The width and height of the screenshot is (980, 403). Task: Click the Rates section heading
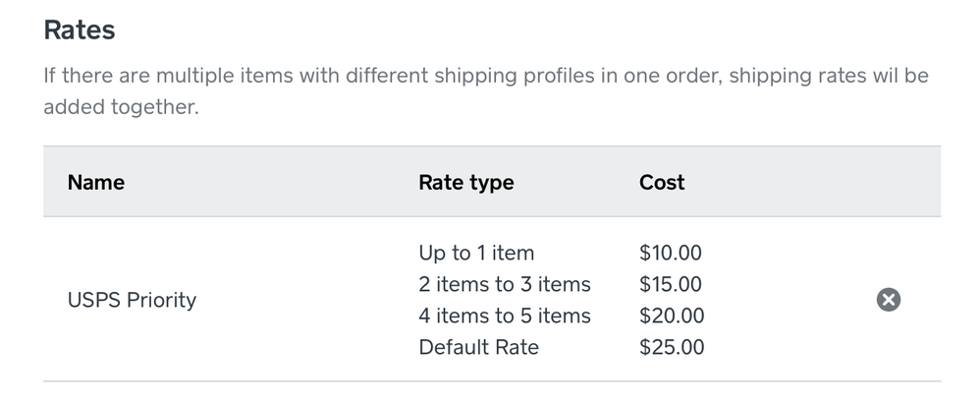click(80, 29)
